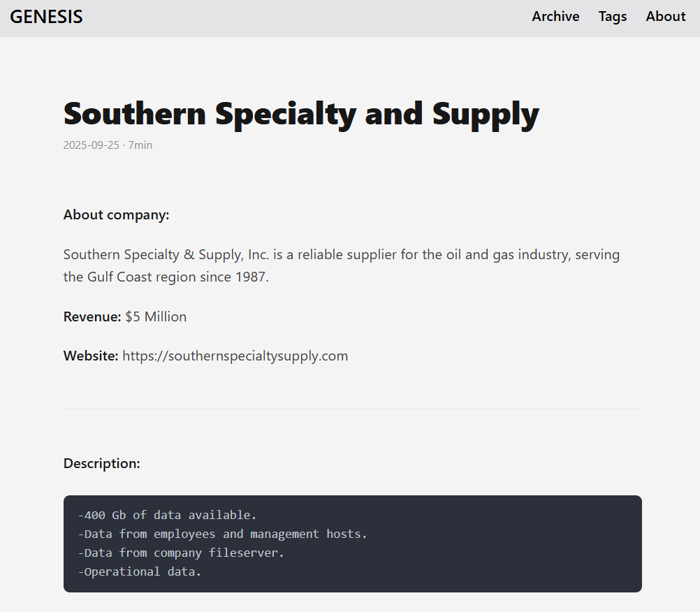This screenshot has width=700, height=612.
Task: Click the 400 Gb of data line
Action: click(167, 515)
